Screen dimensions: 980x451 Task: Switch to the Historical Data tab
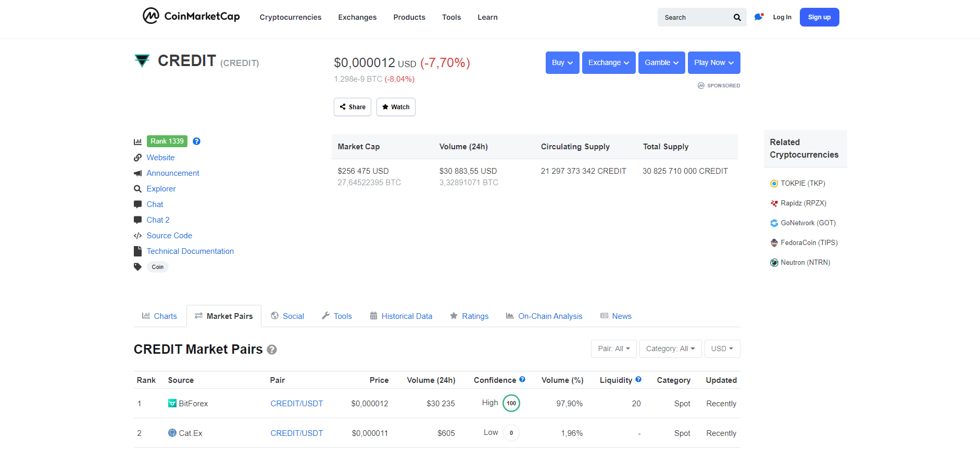point(401,316)
